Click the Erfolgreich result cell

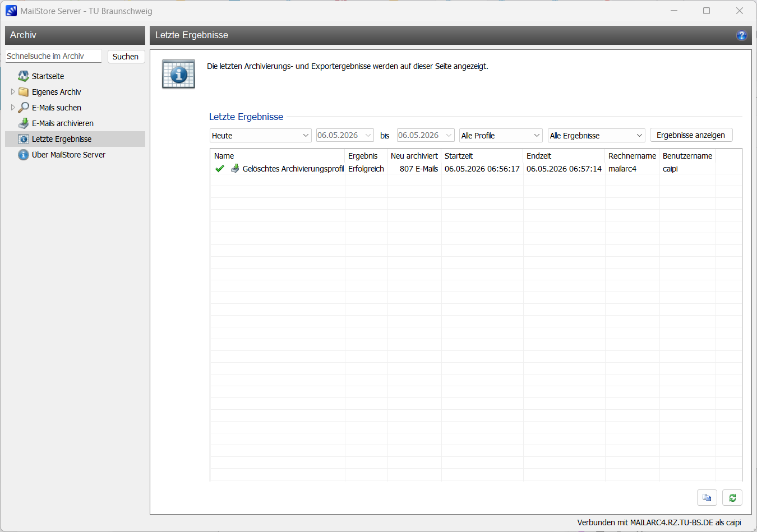click(x=366, y=169)
